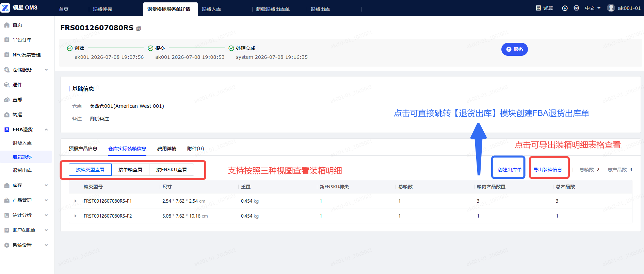This screenshot has height=274, width=644.
Task: Open 退货入库 in sidebar submenu
Action: coord(22,143)
